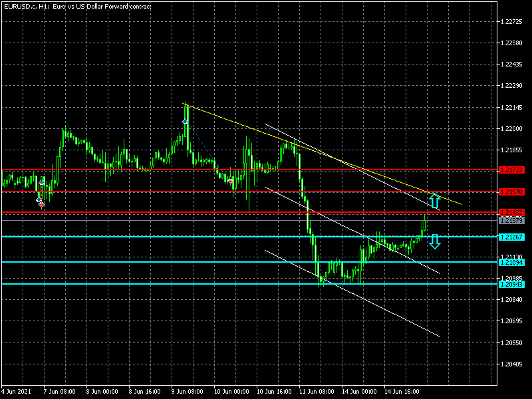Click the cyan price label 1.20943
The width and height of the screenshot is (532, 399).
(511, 285)
